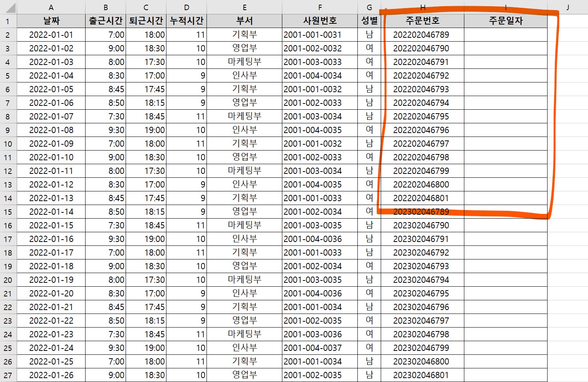This screenshot has height=382, width=588.
Task: Click 영업부 cell in row 27
Action: (245, 375)
